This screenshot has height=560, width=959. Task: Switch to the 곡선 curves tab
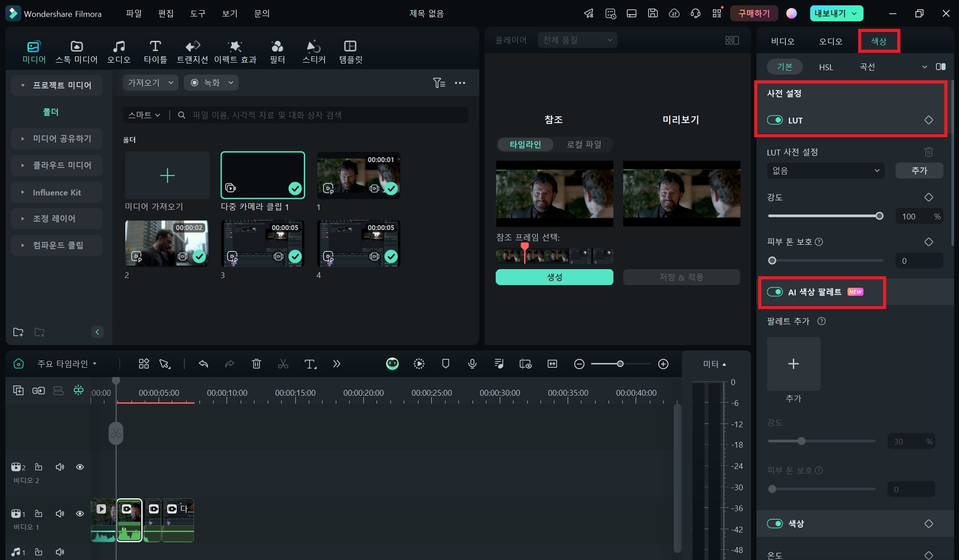pos(867,67)
